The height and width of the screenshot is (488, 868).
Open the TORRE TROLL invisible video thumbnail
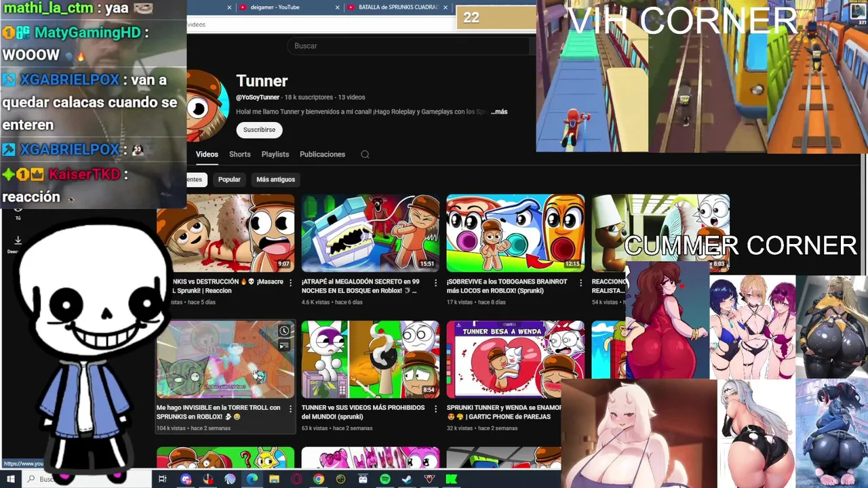click(x=225, y=359)
